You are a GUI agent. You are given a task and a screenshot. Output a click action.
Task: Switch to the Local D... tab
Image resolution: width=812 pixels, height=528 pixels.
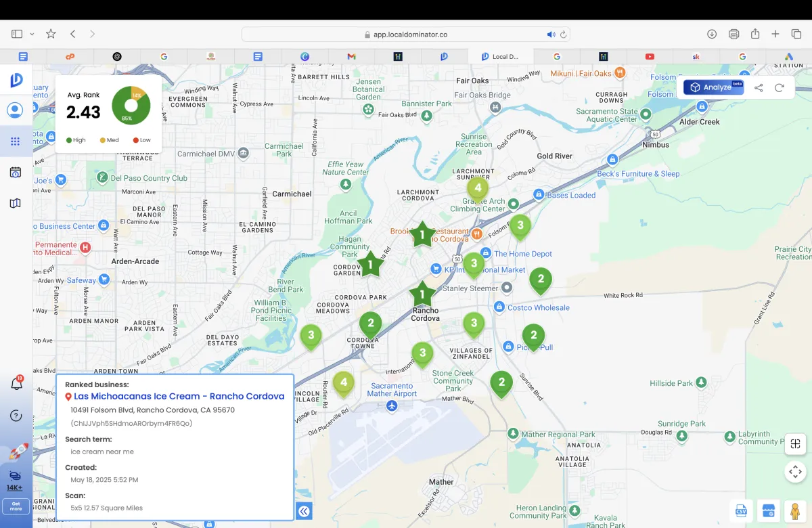500,57
